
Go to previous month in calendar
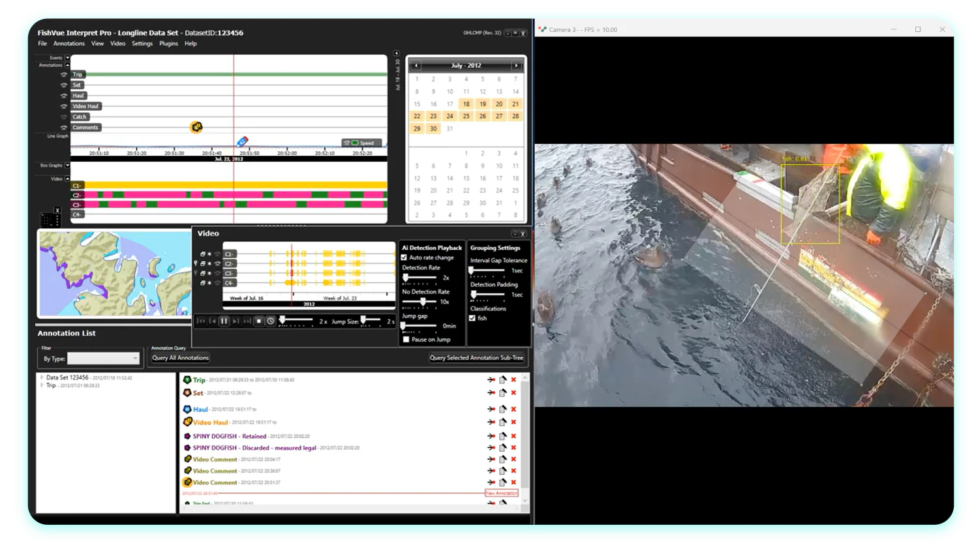[416, 65]
